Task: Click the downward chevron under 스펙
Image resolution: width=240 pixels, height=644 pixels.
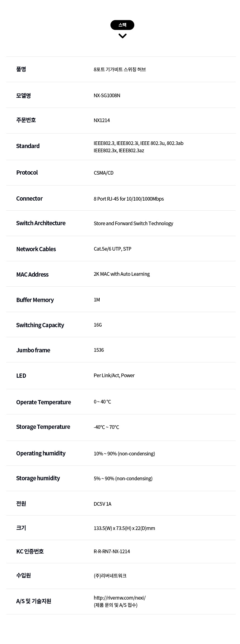Action: [x=122, y=36]
